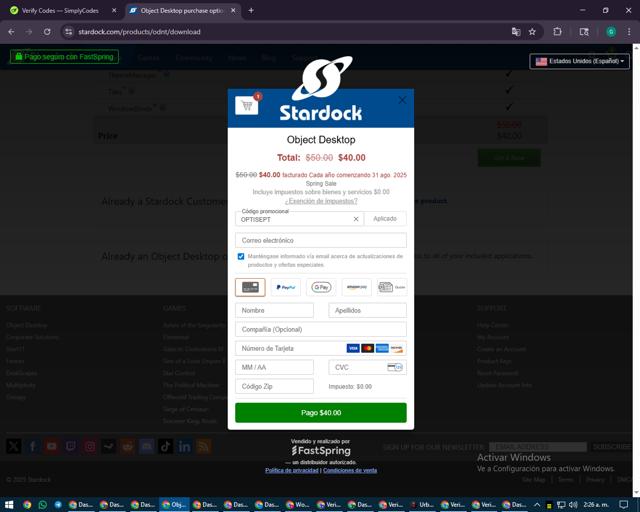Viewport: 640px width, 512px height.
Task: Close the Stardock checkout popup
Action: click(402, 100)
